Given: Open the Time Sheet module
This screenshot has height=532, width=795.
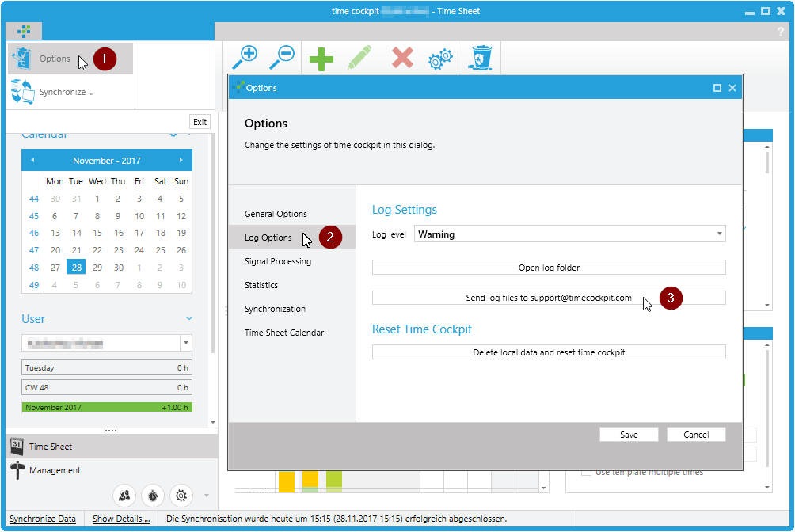Looking at the screenshot, I should tap(112, 446).
